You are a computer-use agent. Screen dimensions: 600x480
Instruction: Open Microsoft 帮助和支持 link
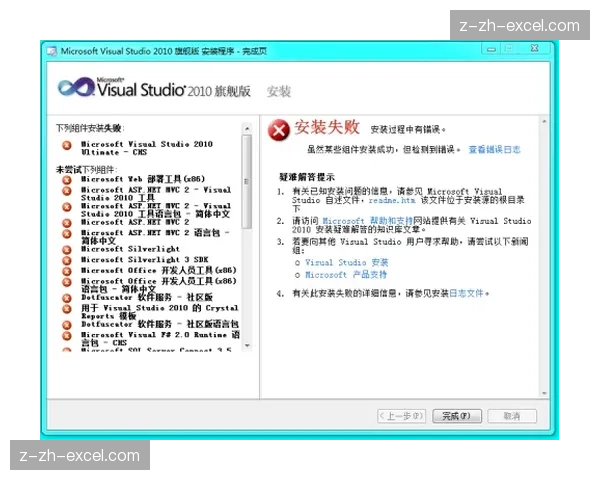pos(367,221)
